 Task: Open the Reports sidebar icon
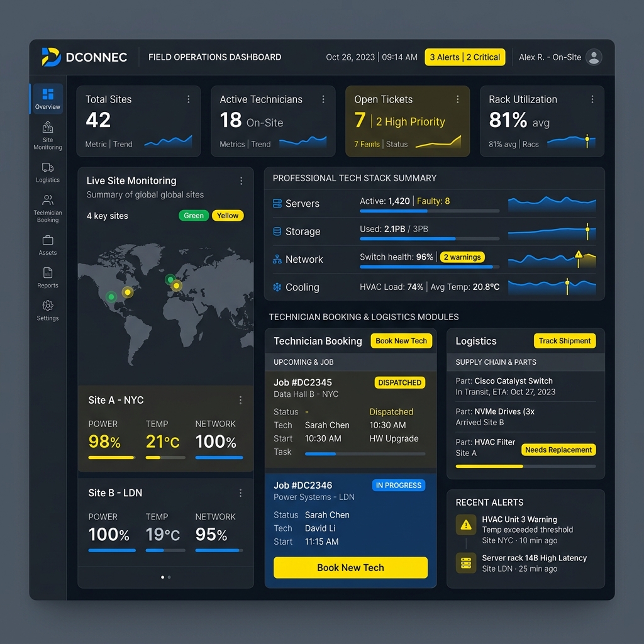(x=48, y=273)
